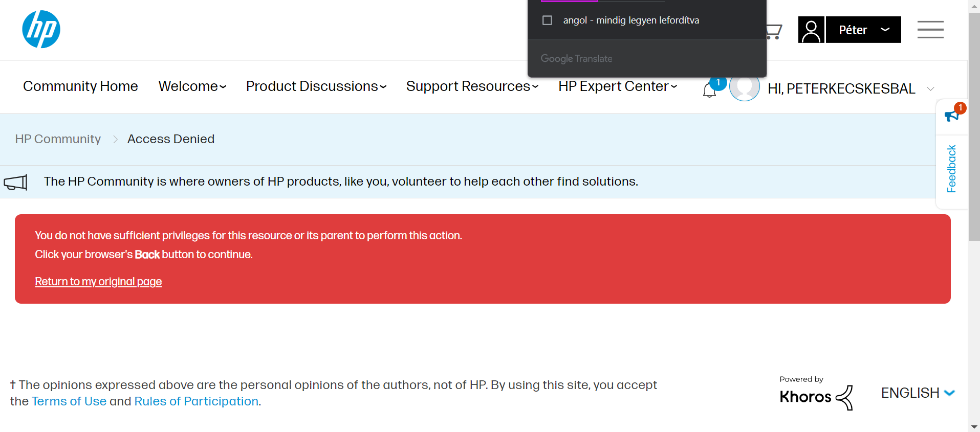Check 'angol - mindig legyen lefordítva' checkbox
980x432 pixels.
pyautogui.click(x=547, y=20)
